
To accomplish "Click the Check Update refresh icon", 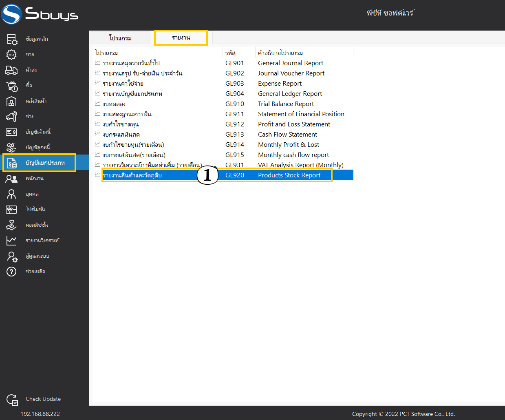I will click(12, 400).
